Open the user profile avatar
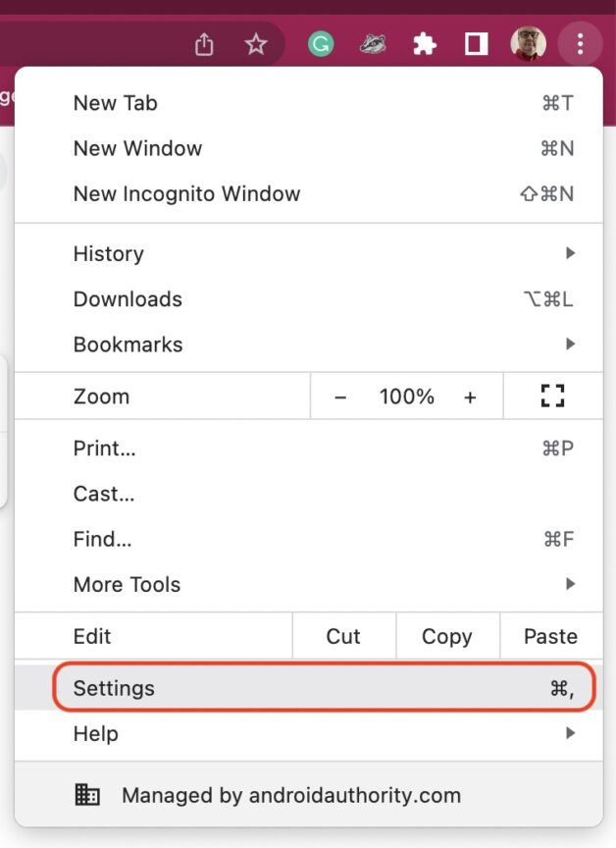Viewport: 616px width, 848px height. pos(529,44)
